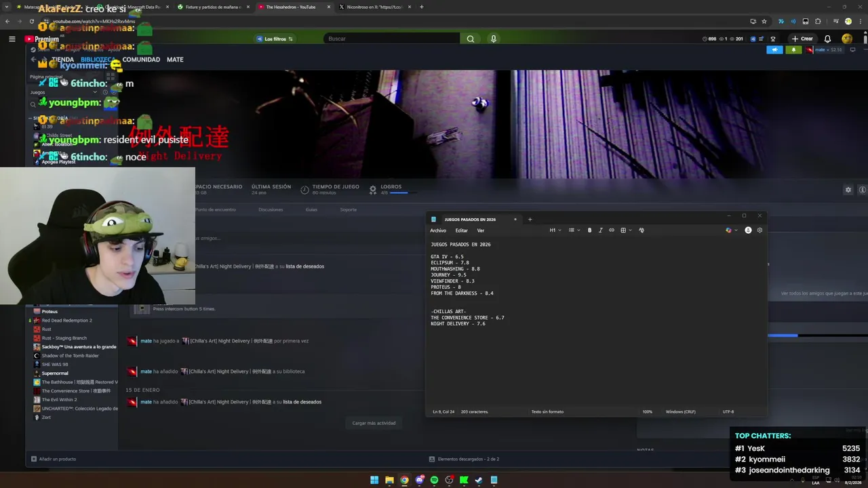868x488 pixels.
Task: Clear formatting in Notepad toolbar
Action: tap(642, 230)
